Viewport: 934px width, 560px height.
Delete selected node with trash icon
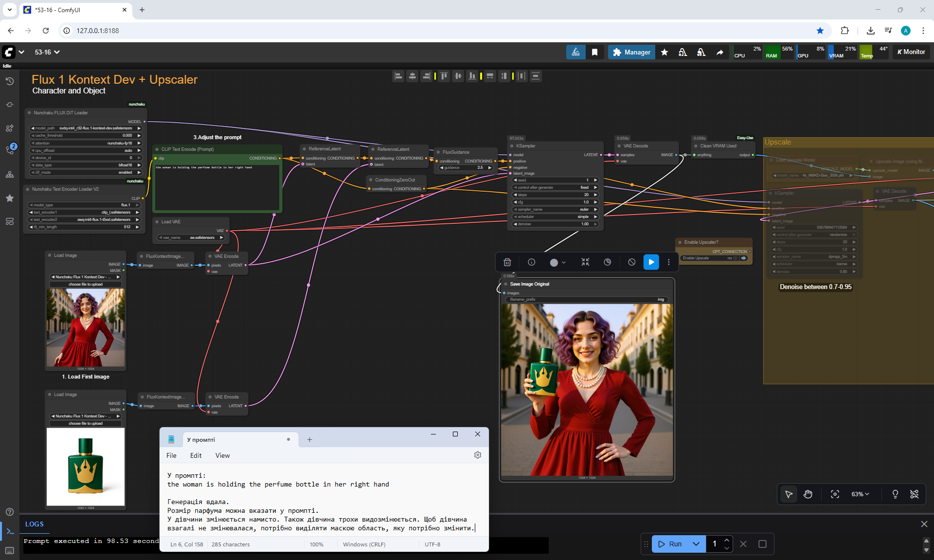507,262
